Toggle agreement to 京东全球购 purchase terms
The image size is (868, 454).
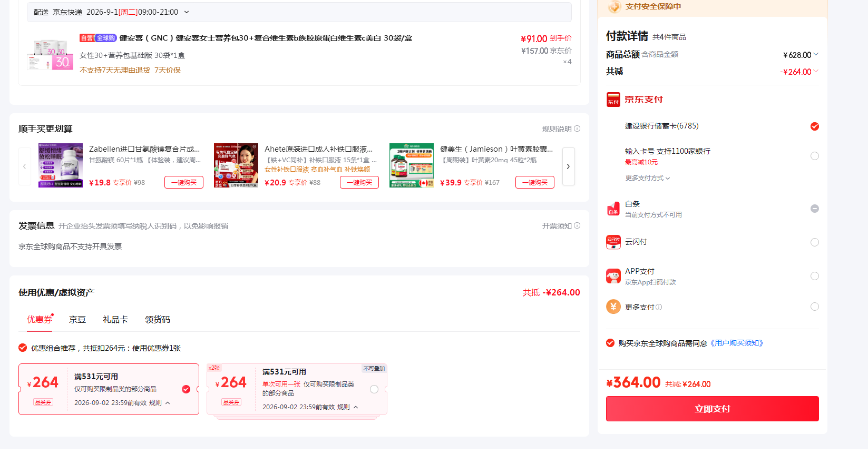tap(610, 343)
